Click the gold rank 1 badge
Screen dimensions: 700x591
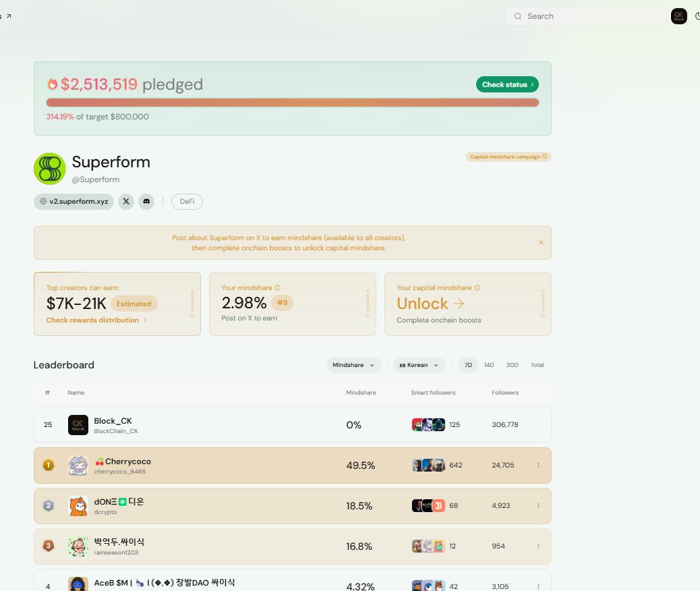click(x=48, y=465)
